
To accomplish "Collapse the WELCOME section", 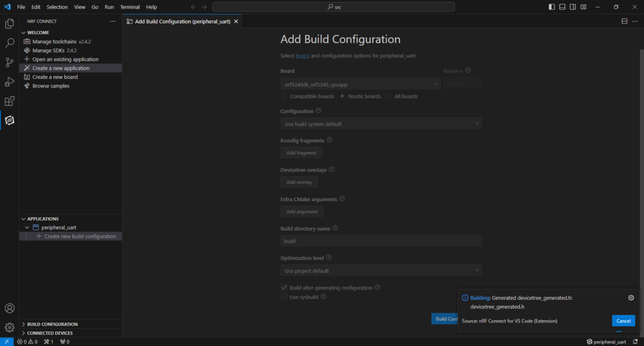I will [x=24, y=33].
